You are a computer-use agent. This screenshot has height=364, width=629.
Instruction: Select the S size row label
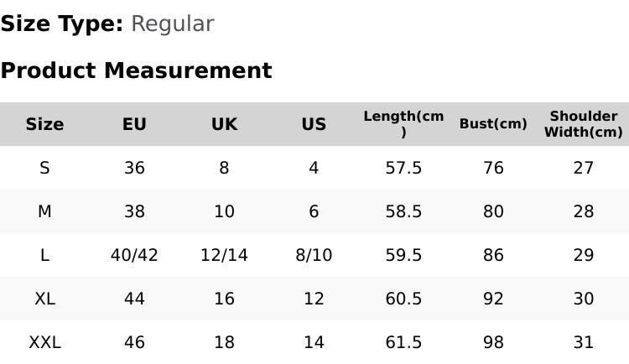pyautogui.click(x=44, y=168)
